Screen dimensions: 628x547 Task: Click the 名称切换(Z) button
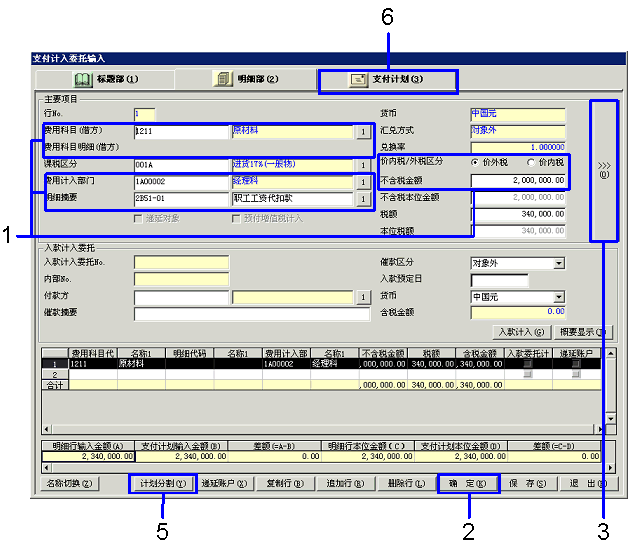69,484
